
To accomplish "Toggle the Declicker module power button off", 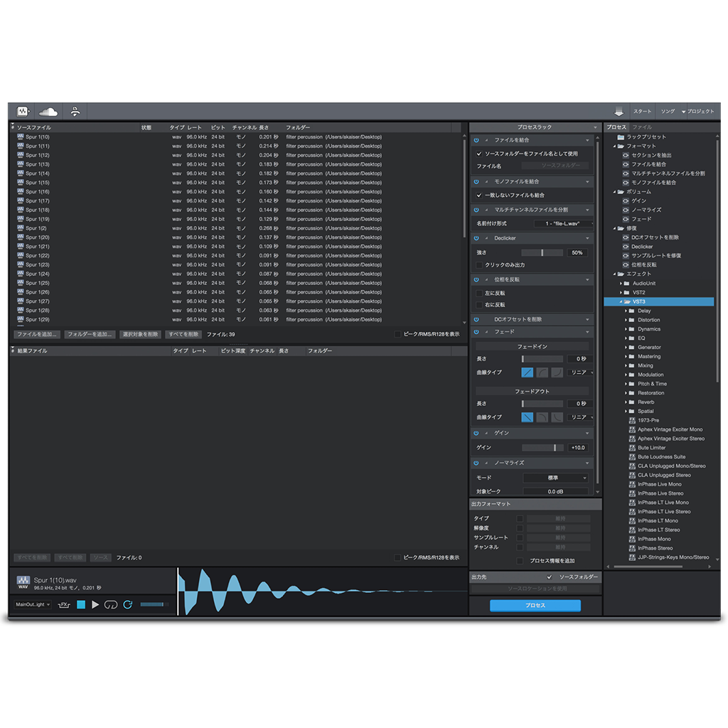I will [478, 238].
